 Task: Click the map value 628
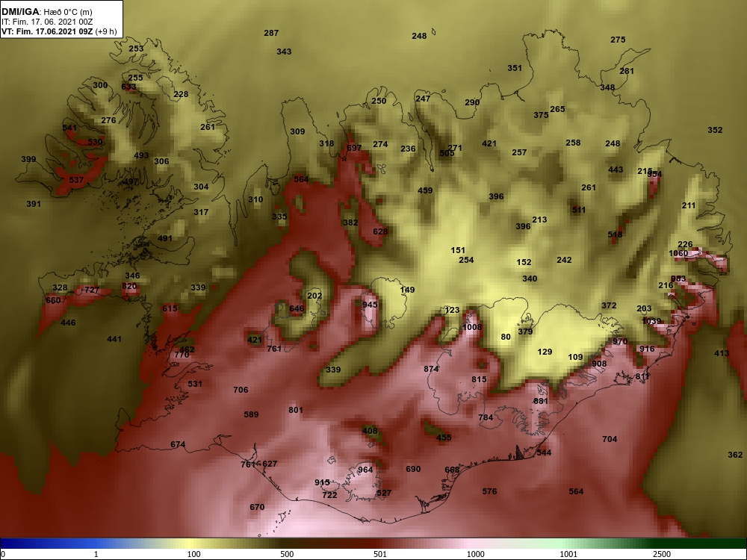[x=380, y=231]
